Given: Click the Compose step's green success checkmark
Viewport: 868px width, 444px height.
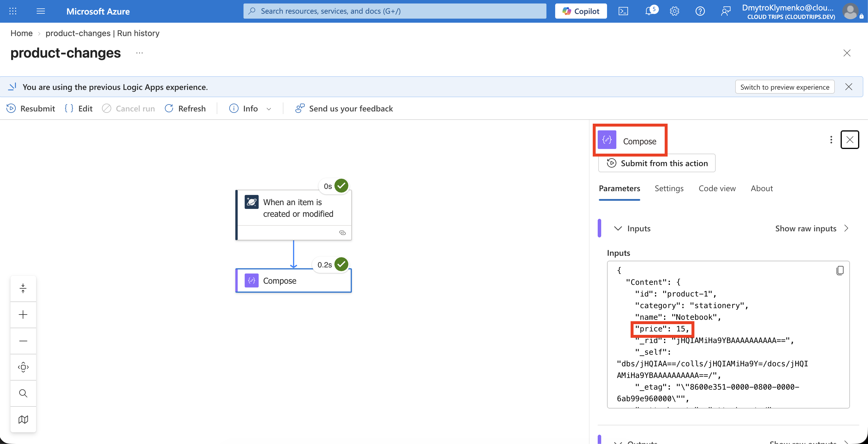Looking at the screenshot, I should click(x=341, y=264).
